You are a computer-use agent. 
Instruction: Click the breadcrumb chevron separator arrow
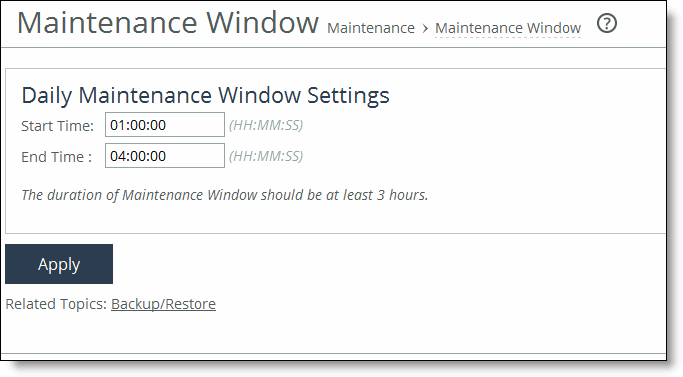pyautogui.click(x=425, y=29)
